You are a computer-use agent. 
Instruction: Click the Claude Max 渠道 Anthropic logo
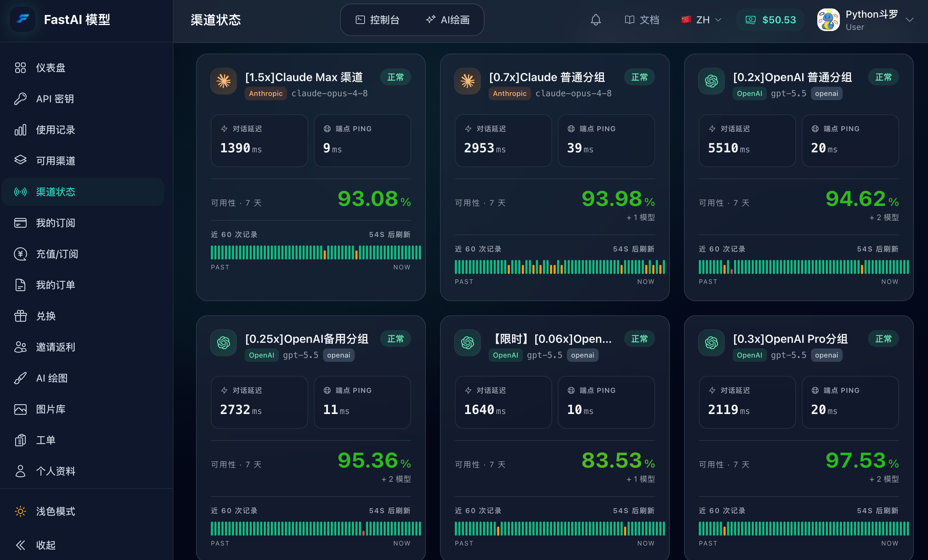223,81
